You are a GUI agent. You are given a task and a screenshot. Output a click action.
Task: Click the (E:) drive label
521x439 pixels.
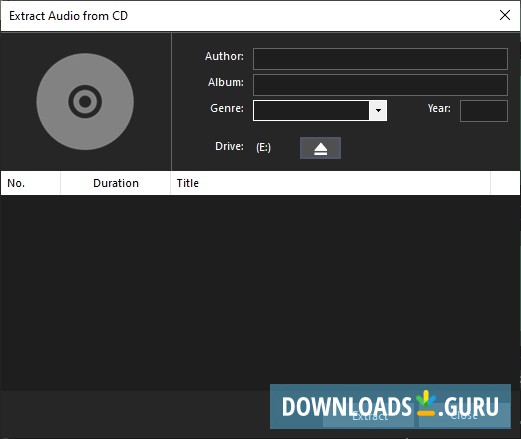(263, 147)
